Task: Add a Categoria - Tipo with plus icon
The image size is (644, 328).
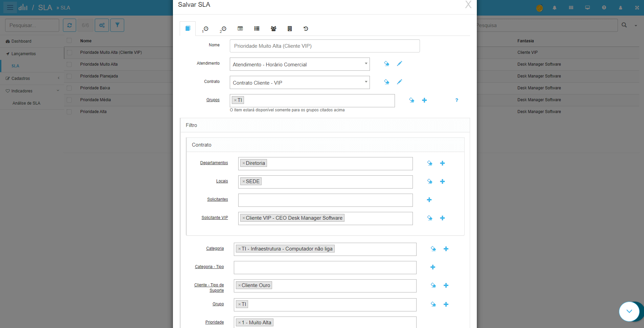Action: point(433,267)
